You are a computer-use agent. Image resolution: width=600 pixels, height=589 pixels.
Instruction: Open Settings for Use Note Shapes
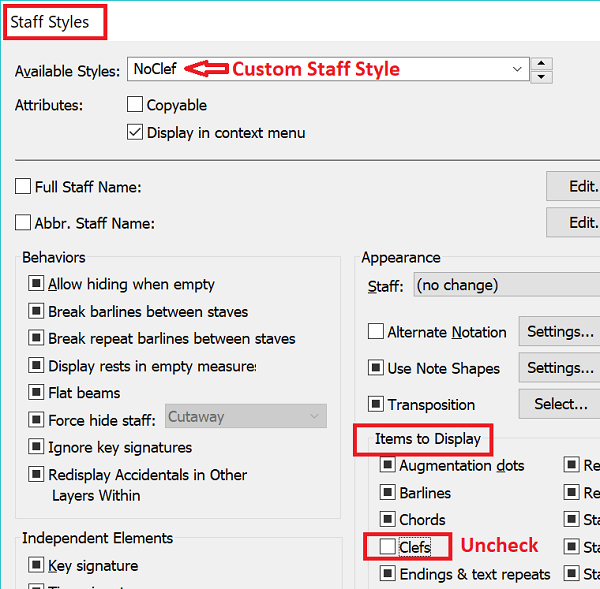click(561, 368)
